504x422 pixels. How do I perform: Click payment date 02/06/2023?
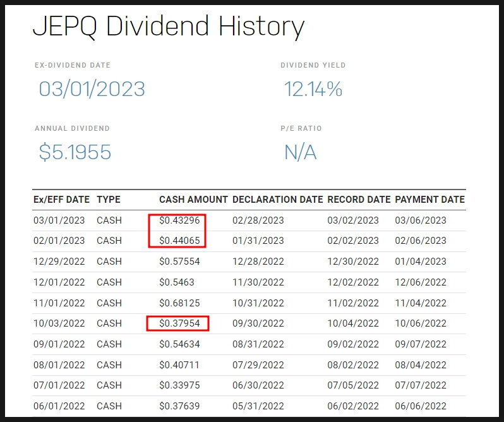coord(421,241)
